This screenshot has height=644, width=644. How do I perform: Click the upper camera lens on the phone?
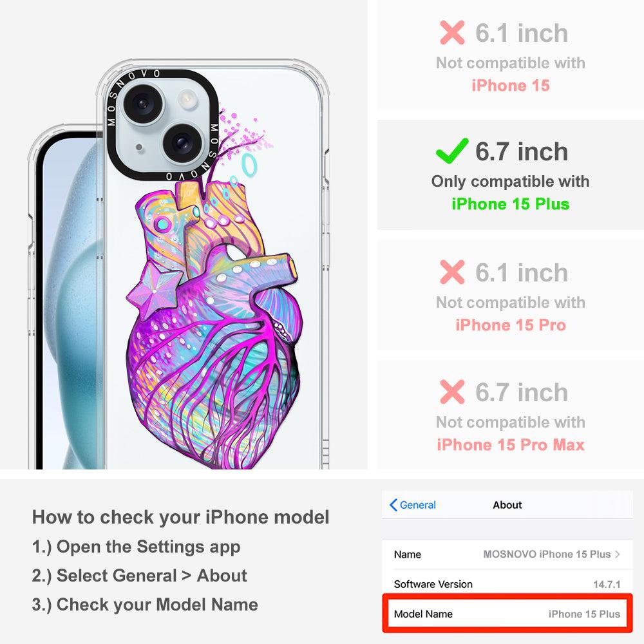tap(142, 104)
